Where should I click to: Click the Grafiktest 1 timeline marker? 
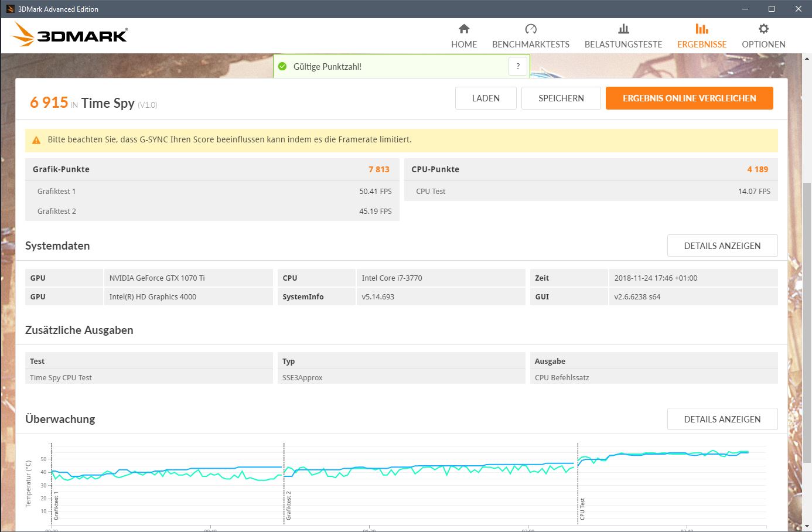point(56,506)
